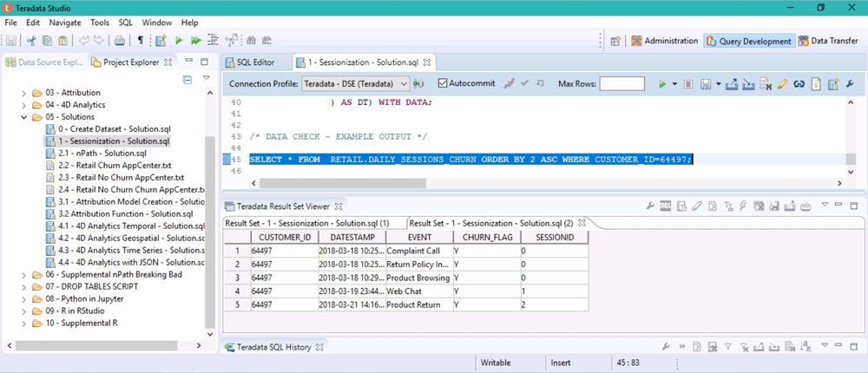
Task: Click the pencil edit icon in SQL editor toolbar
Action: point(782,84)
